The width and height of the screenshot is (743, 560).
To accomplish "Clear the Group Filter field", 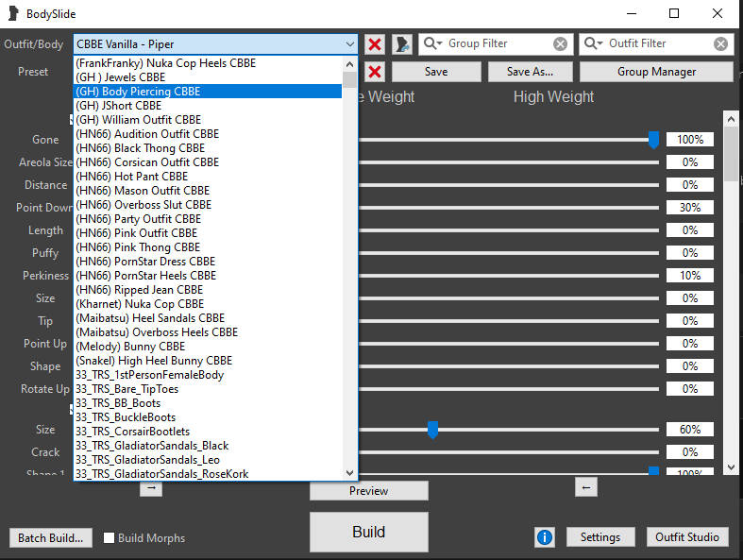I will tap(560, 44).
